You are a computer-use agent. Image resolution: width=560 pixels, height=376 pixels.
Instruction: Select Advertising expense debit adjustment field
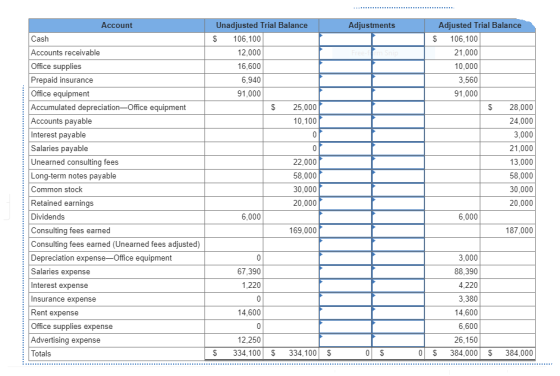pyautogui.click(x=345, y=340)
